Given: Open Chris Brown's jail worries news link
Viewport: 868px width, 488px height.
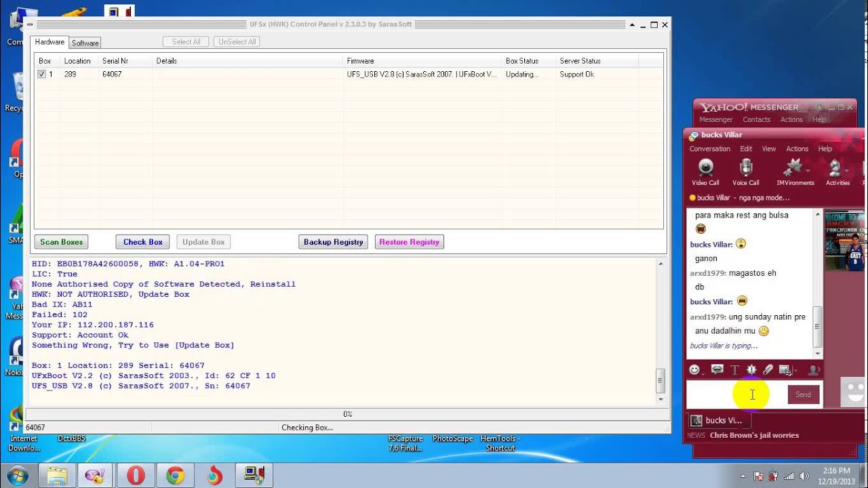Looking at the screenshot, I should pyautogui.click(x=754, y=435).
